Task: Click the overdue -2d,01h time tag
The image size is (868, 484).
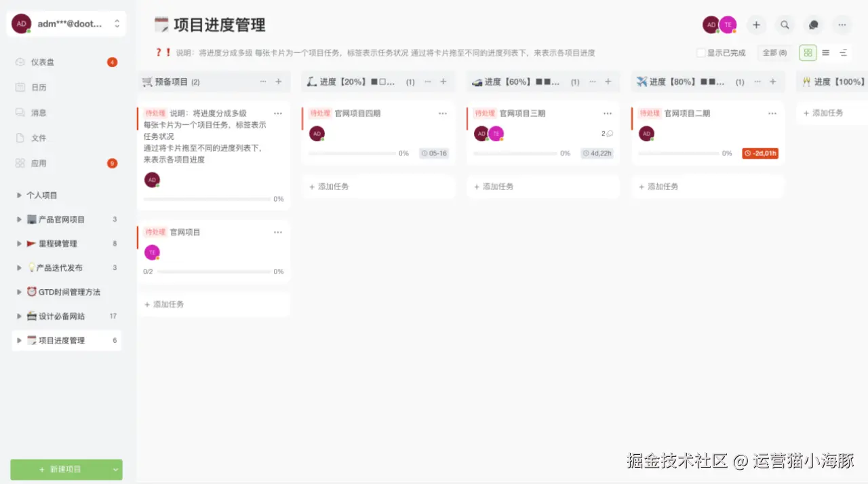Action: click(x=760, y=153)
